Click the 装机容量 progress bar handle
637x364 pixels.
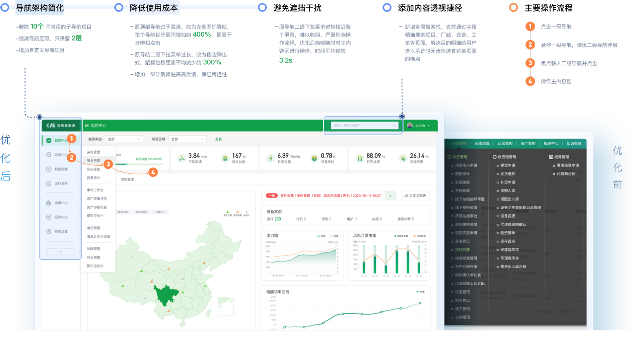click(x=127, y=164)
